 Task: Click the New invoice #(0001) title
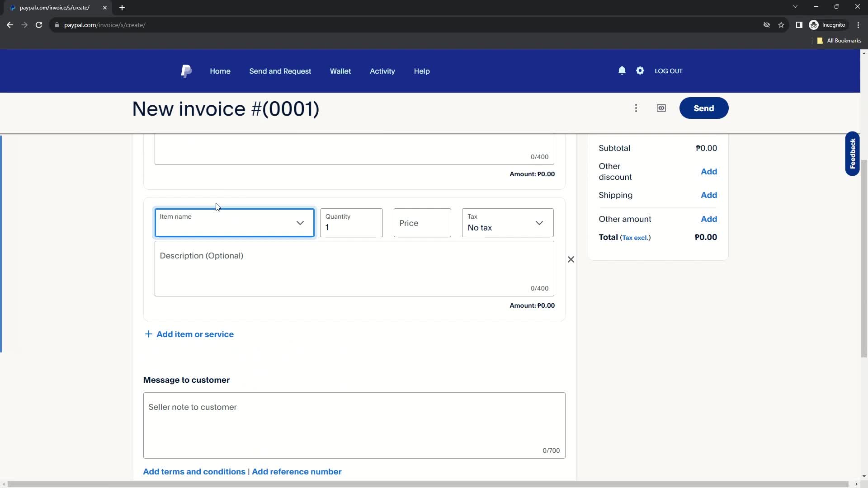point(226,109)
